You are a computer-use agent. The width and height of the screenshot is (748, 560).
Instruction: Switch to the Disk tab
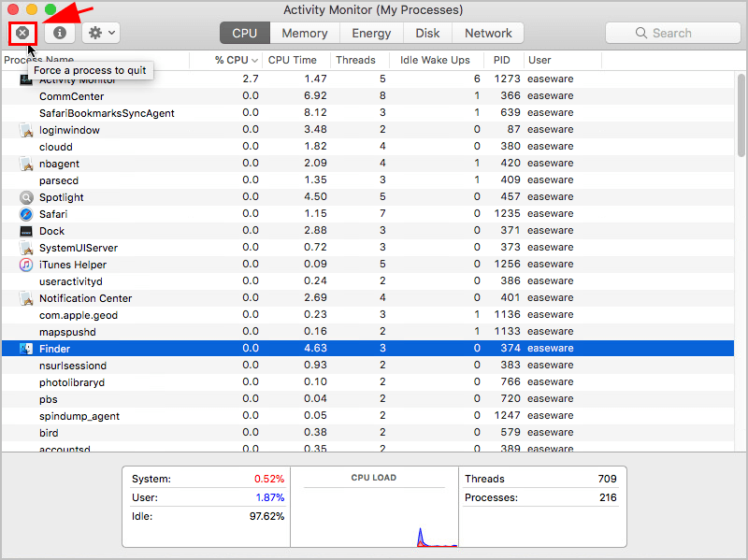pos(427,33)
